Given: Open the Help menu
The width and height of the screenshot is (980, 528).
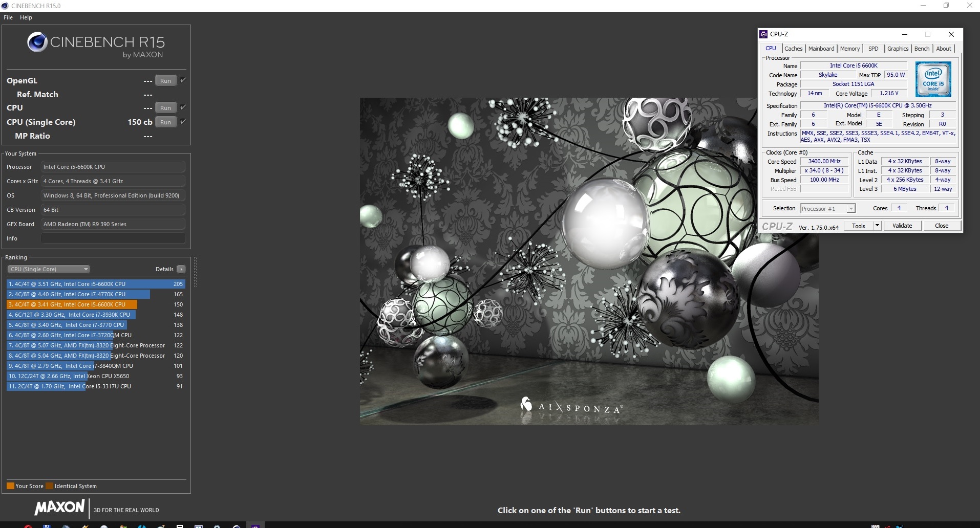Looking at the screenshot, I should click(x=26, y=17).
